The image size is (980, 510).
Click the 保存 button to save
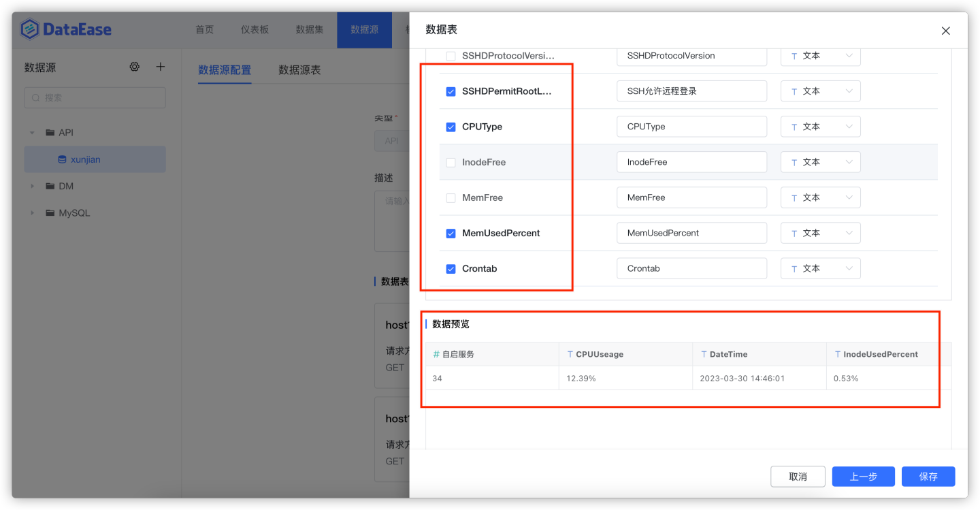pyautogui.click(x=928, y=476)
